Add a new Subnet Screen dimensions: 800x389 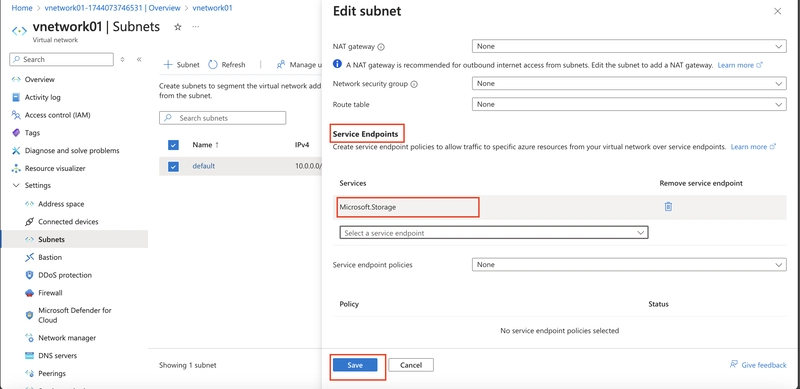[181, 65]
